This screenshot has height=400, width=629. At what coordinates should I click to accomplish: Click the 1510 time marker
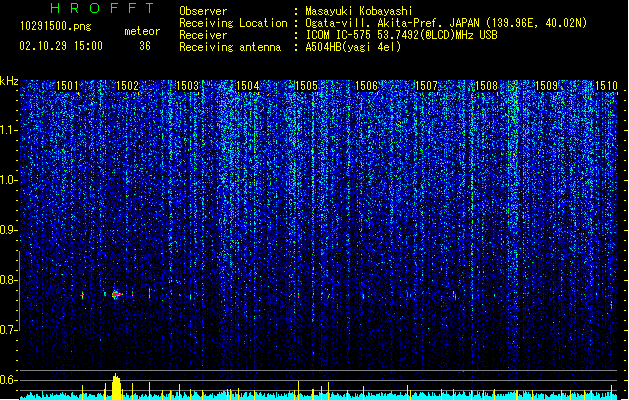pos(606,86)
